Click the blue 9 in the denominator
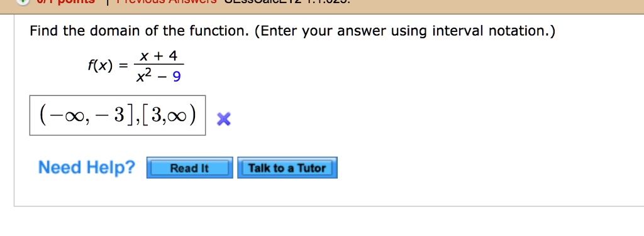The height and width of the screenshot is (236, 644). (x=177, y=76)
